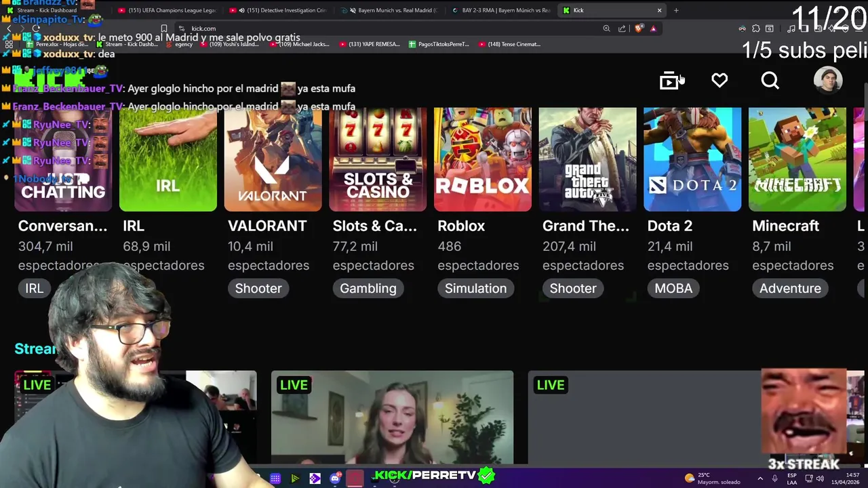
Task: Click the purple grid app in taskbar
Action: coord(275,479)
